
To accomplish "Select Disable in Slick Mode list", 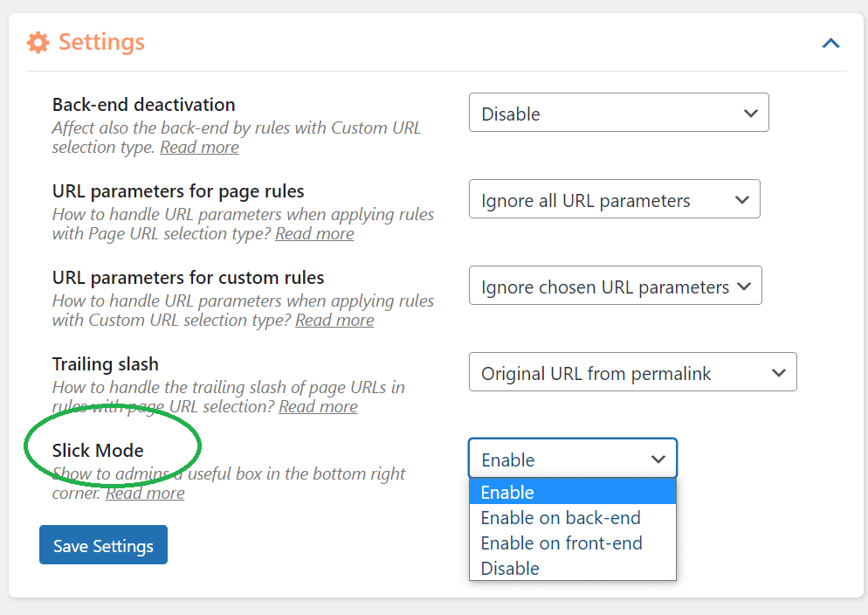I will [x=572, y=568].
